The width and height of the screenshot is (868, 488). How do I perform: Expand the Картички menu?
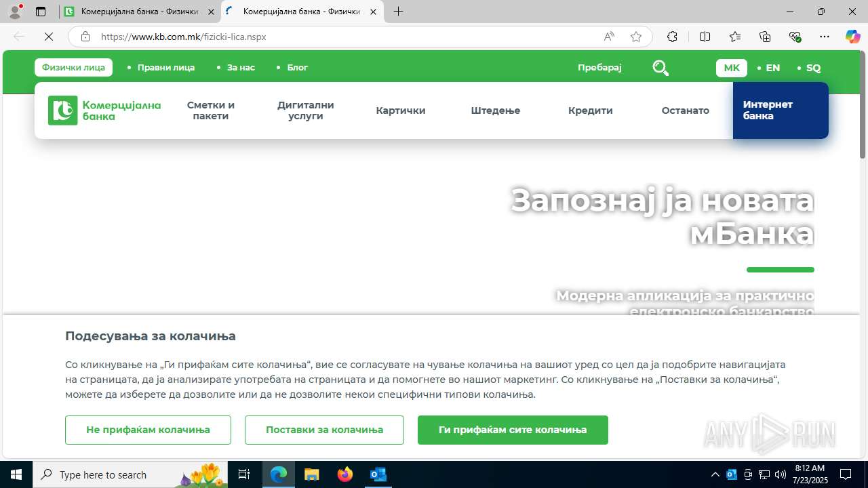[x=401, y=110]
